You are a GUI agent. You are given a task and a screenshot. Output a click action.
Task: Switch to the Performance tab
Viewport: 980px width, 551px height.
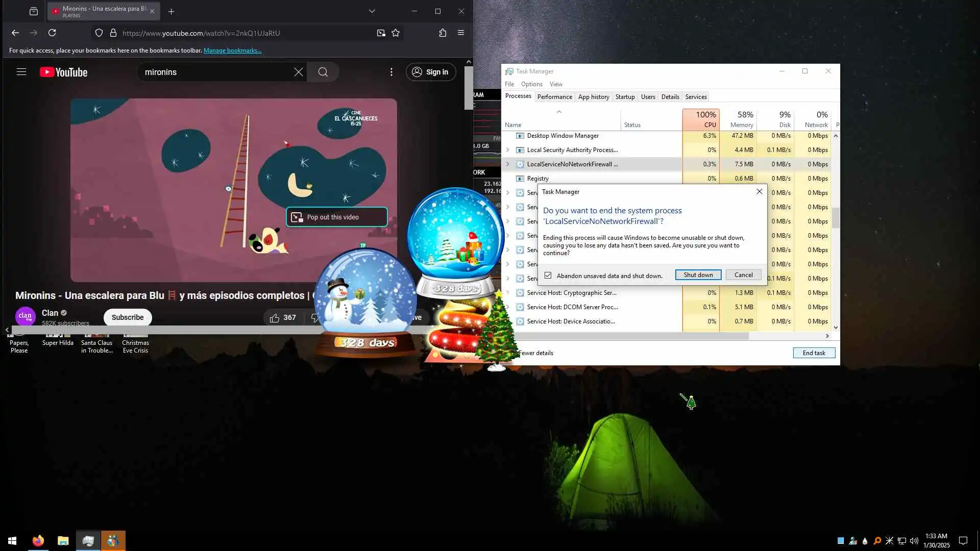point(554,97)
